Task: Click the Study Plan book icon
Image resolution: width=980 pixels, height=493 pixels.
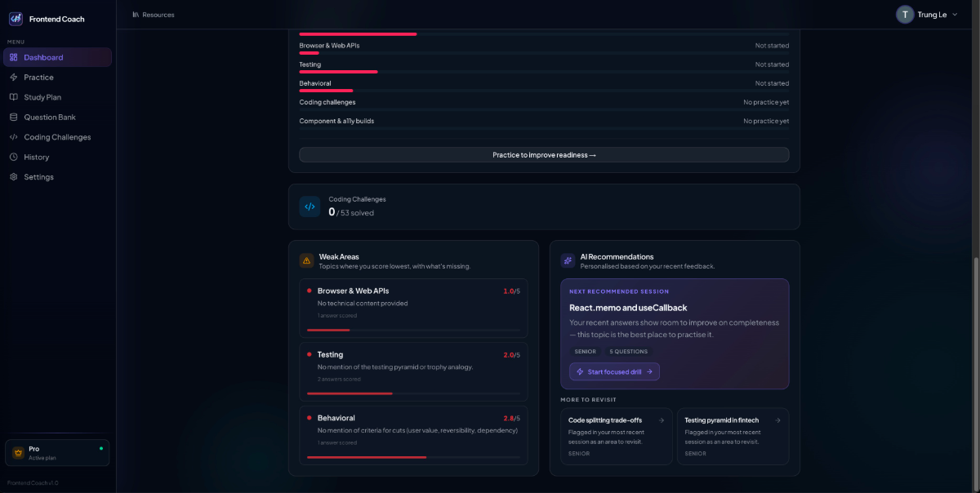Action: click(x=14, y=97)
